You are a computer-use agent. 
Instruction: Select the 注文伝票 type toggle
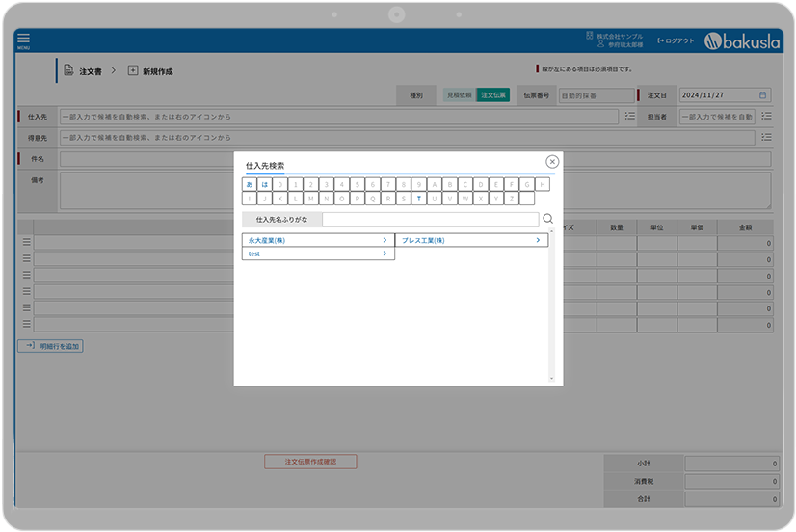tap(493, 95)
